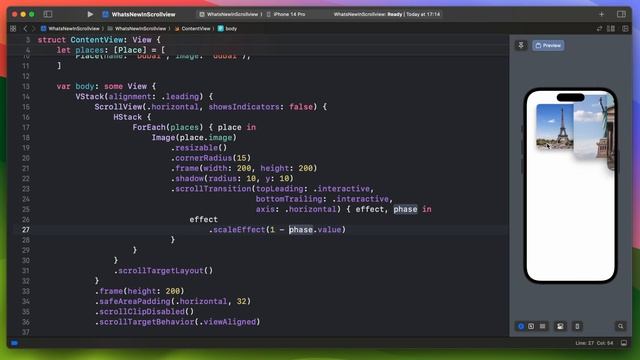This screenshot has width=640, height=360.
Task: Toggle code review change icon in editor bar
Action: (599, 29)
